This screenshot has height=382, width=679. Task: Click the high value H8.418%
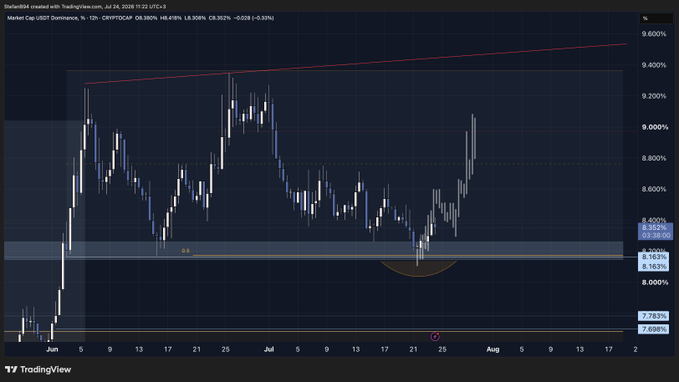pyautogui.click(x=171, y=18)
